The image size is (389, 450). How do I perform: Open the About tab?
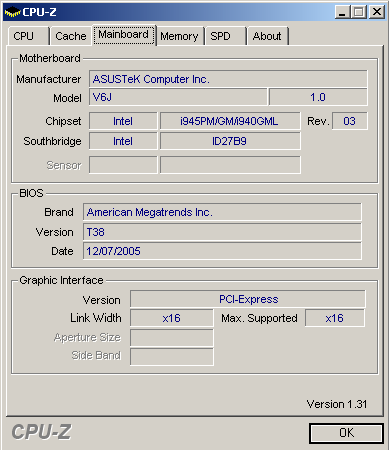click(x=267, y=36)
